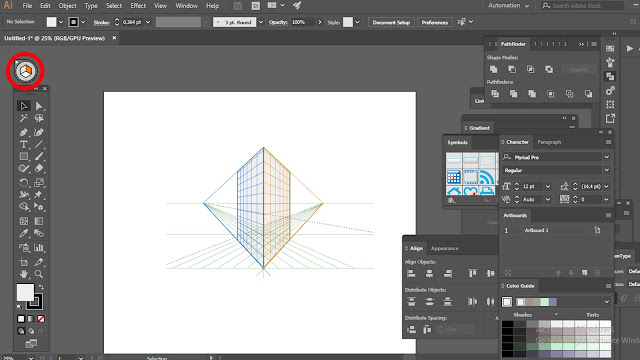Change the screen mode
This screenshot has height=360, width=640.
pyautogui.click(x=31, y=344)
